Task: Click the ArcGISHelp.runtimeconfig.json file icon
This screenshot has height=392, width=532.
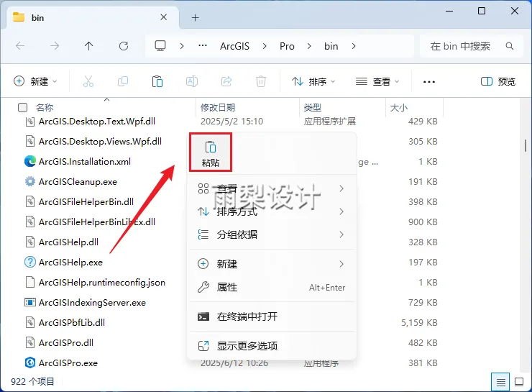Action: (30, 282)
